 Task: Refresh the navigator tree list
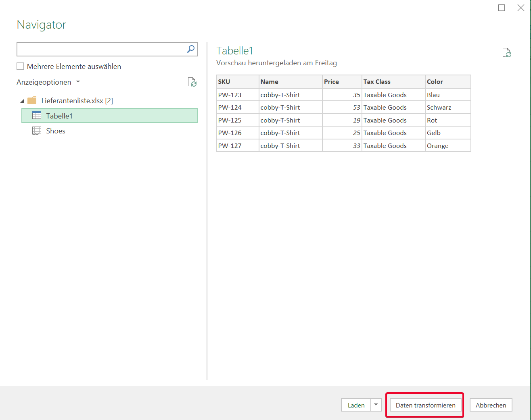192,82
